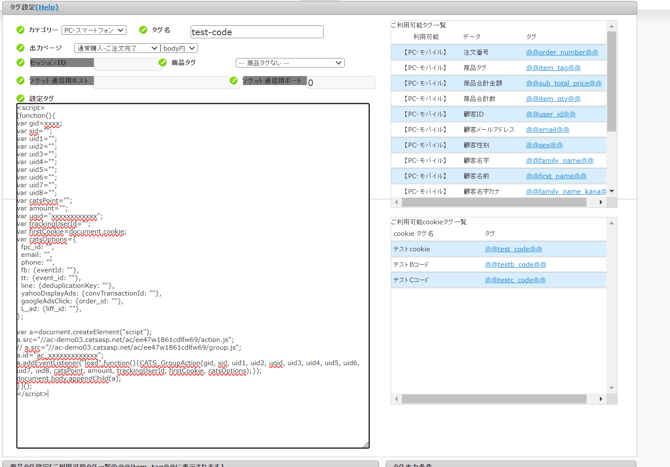
Task: Click the タグ名 field containing test-code
Action: pyautogui.click(x=256, y=32)
